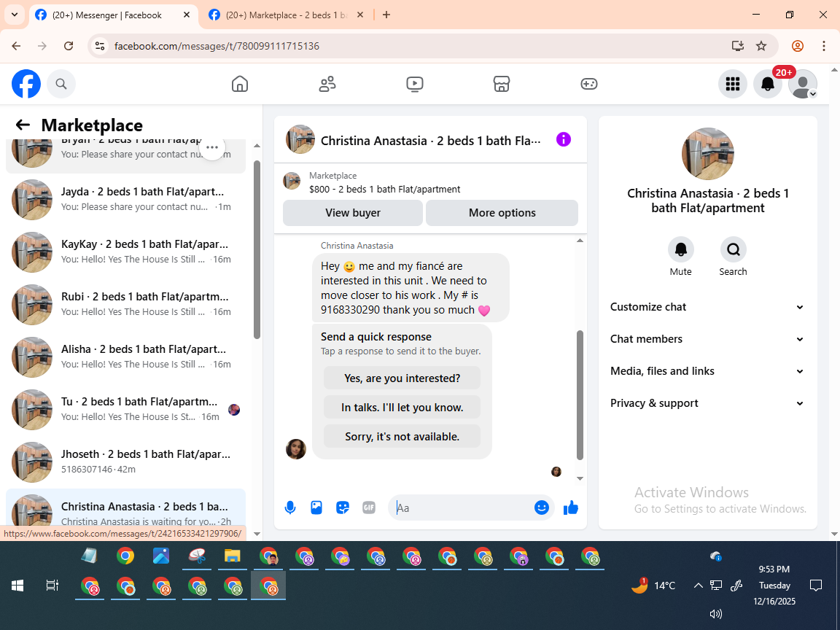Screen dimensions: 840x630
Task: Open purple conversation information icon
Action: pyautogui.click(x=564, y=139)
